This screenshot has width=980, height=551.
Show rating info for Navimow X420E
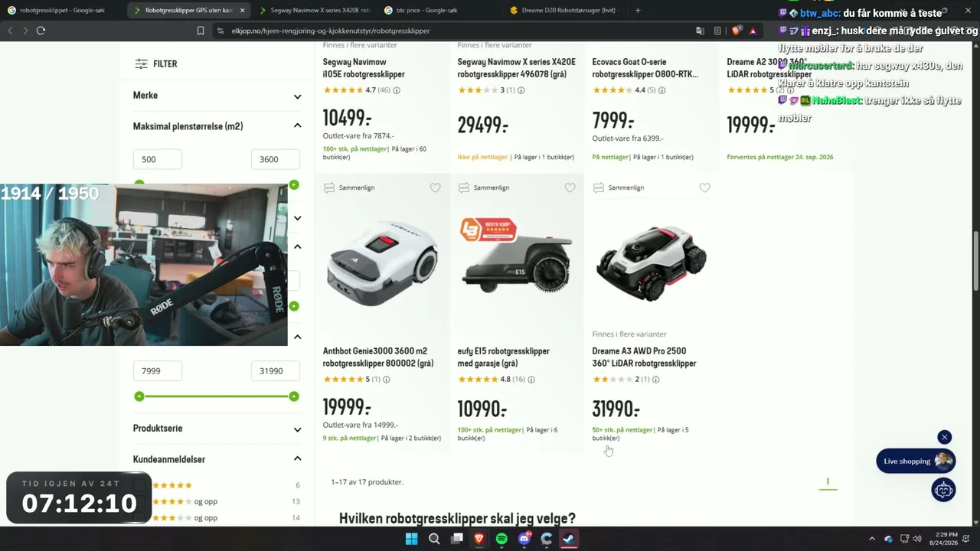521,90
